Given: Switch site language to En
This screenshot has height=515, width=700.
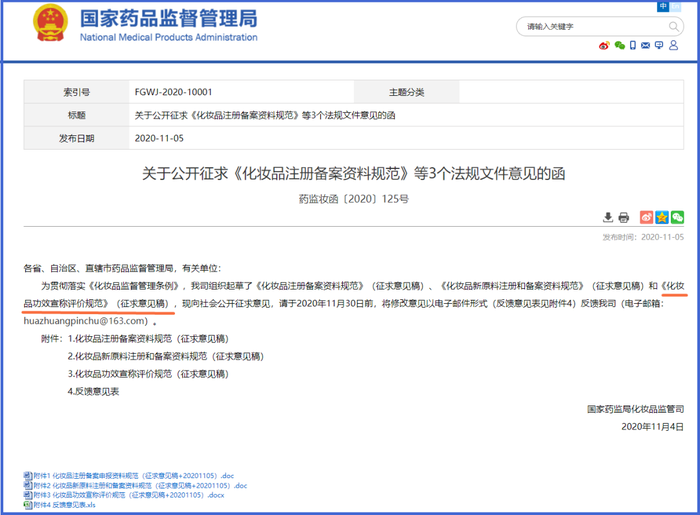Looking at the screenshot, I should 675,6.
